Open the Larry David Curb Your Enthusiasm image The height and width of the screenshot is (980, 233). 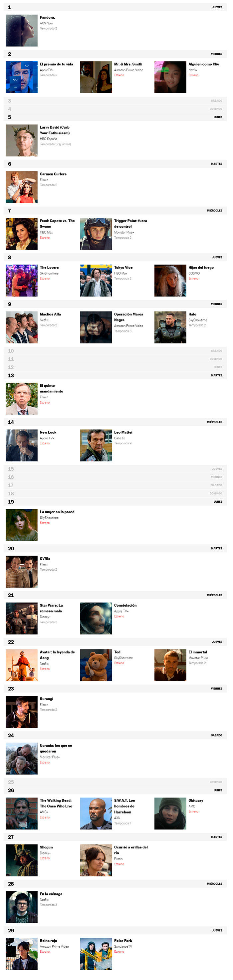click(22, 140)
